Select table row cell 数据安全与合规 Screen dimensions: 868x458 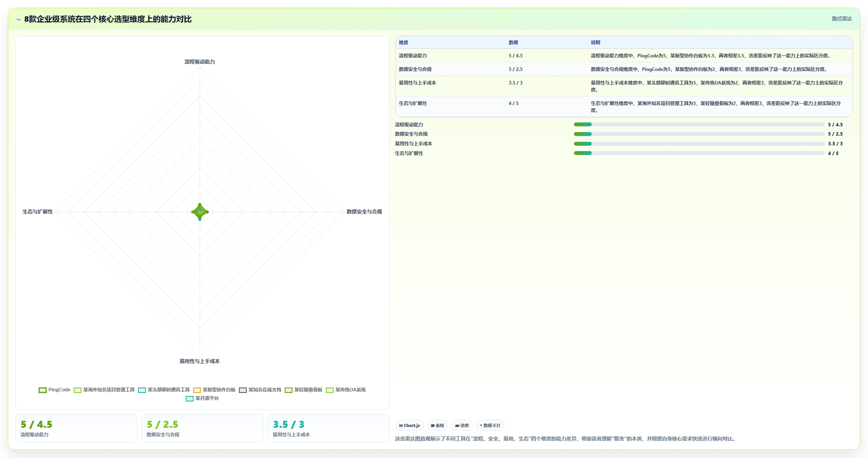[x=415, y=69]
